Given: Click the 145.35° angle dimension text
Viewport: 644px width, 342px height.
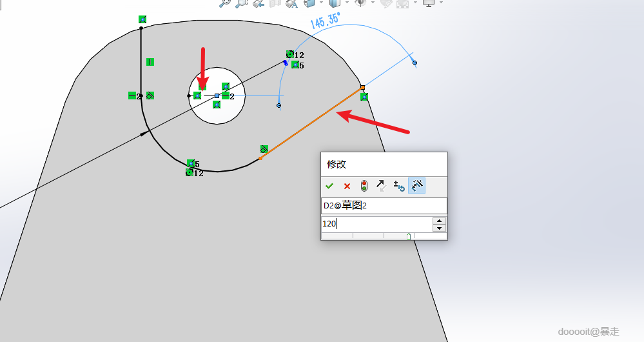Looking at the screenshot, I should [x=326, y=21].
